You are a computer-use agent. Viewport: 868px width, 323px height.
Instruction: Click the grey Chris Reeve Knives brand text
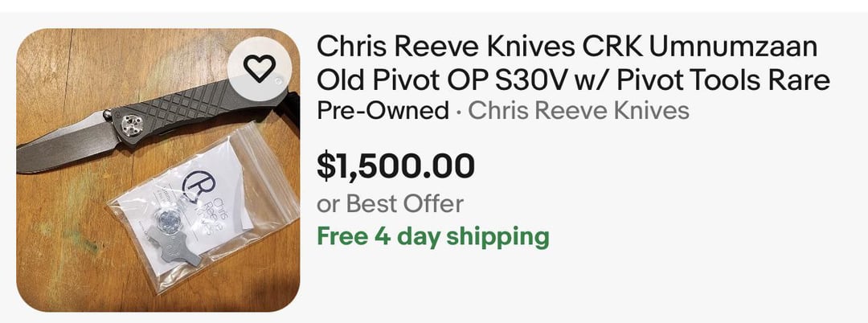(579, 111)
